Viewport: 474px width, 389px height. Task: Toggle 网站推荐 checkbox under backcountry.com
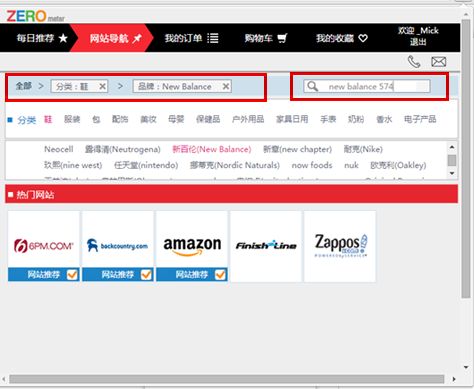click(x=146, y=274)
